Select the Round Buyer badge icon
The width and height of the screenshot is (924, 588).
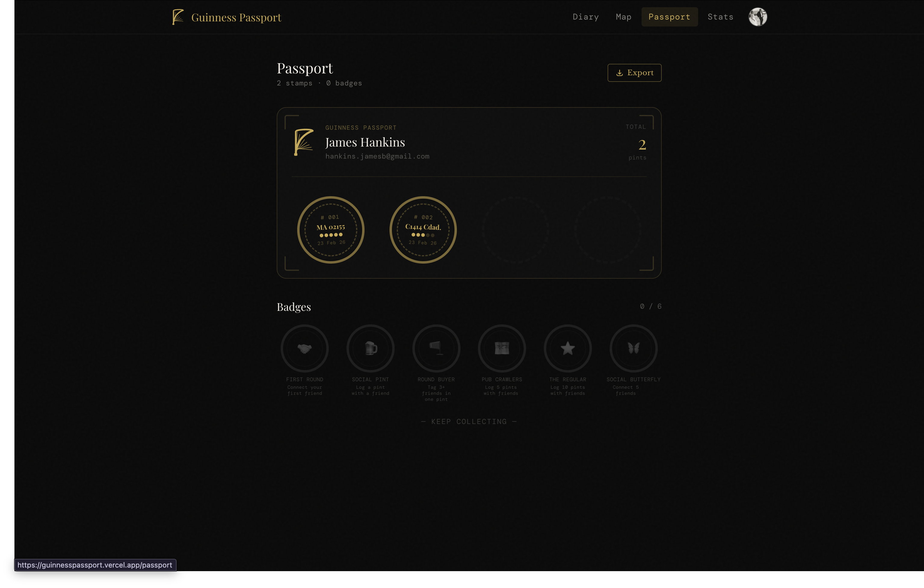click(436, 348)
